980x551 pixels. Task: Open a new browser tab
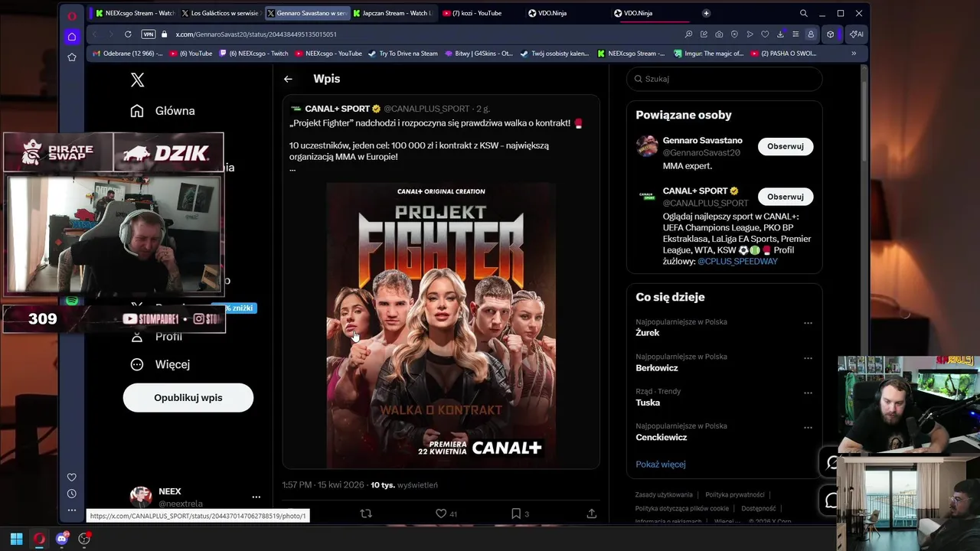[706, 13]
